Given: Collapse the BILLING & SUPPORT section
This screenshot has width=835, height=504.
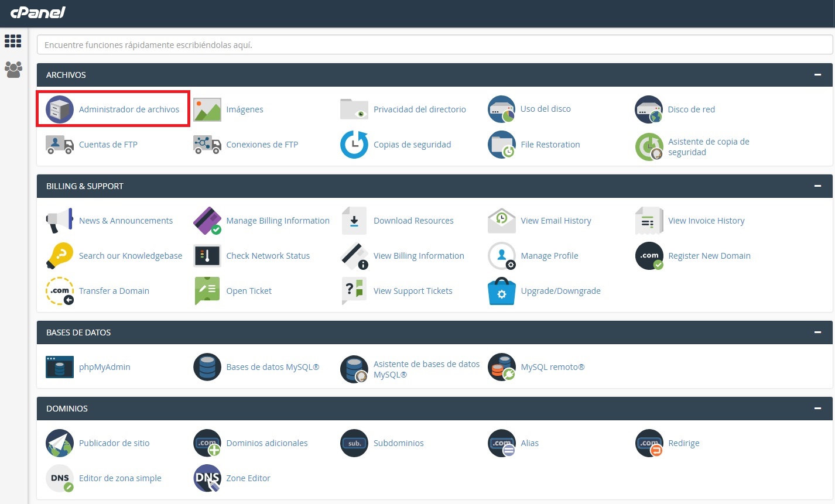Looking at the screenshot, I should (x=817, y=186).
